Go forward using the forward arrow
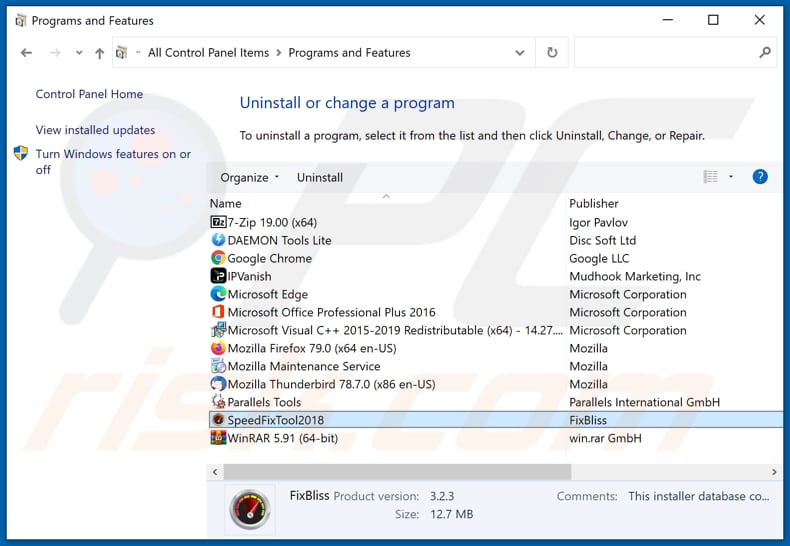 tap(55, 53)
